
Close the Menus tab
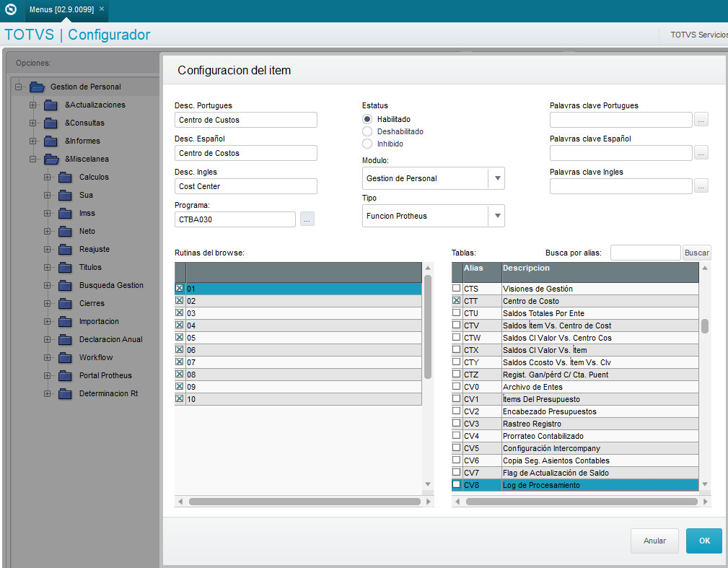102,9
